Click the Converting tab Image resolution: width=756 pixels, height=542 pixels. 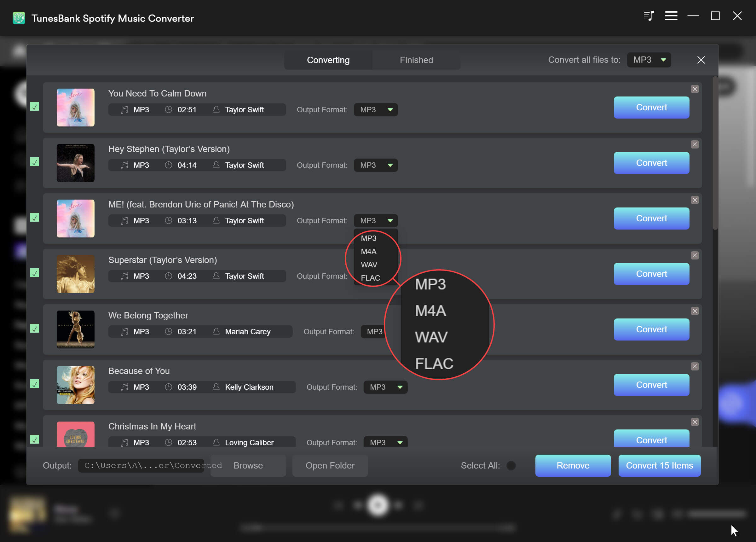tap(328, 60)
